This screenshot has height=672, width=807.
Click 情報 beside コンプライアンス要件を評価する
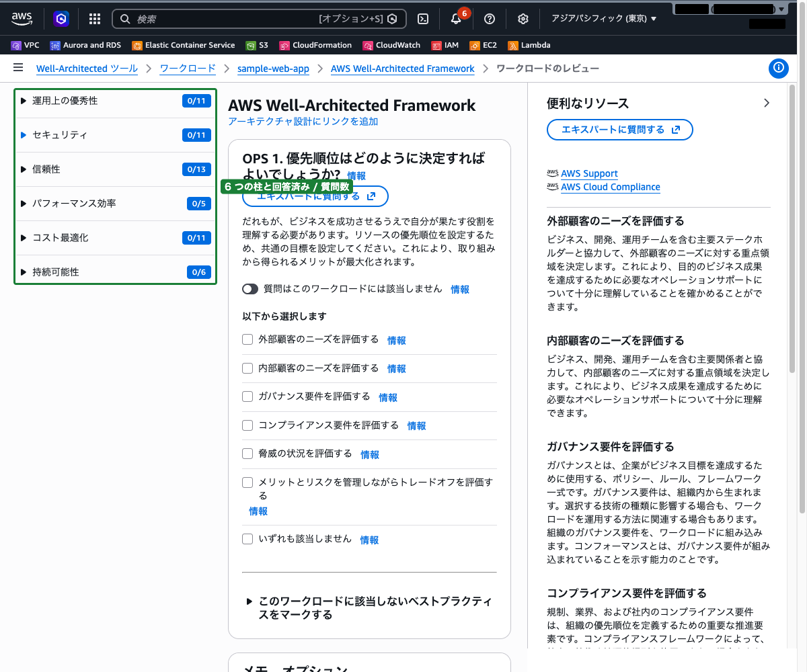click(x=417, y=426)
